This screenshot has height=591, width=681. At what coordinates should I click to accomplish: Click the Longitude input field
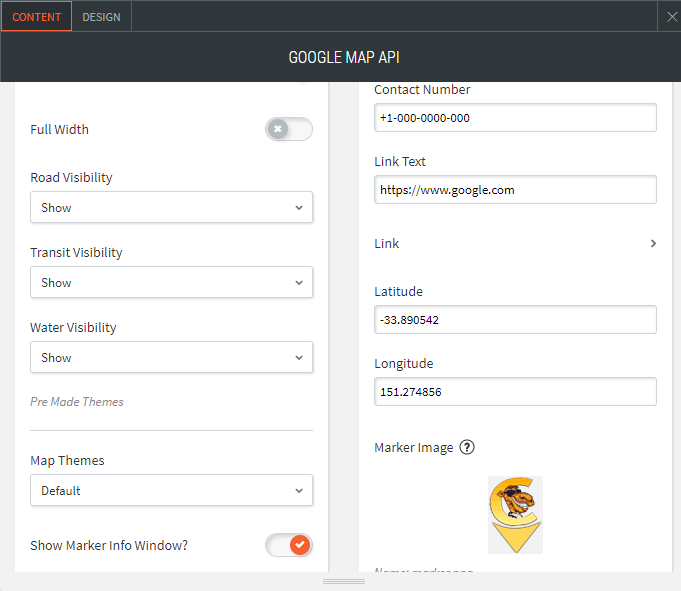(x=515, y=392)
